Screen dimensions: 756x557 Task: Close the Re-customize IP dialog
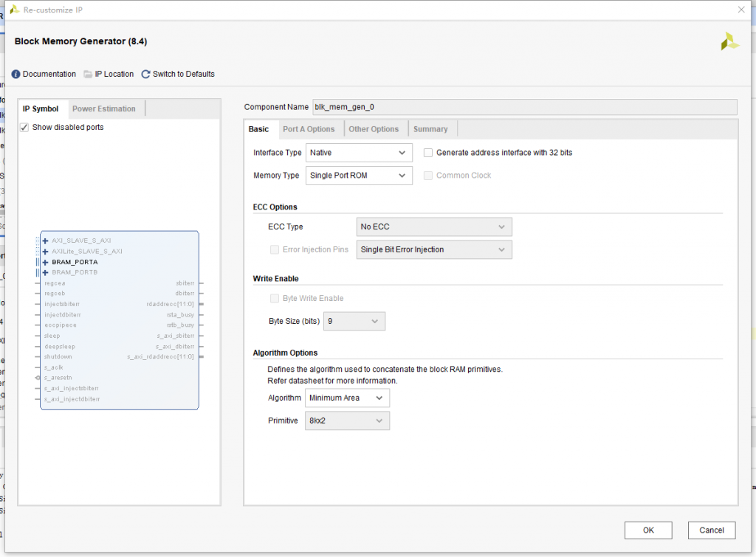(740, 9)
